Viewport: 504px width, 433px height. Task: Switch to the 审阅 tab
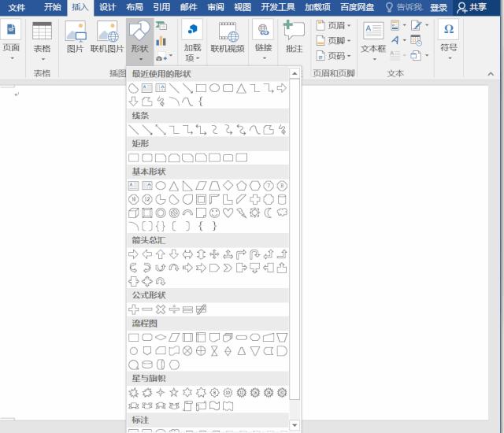pyautogui.click(x=215, y=7)
